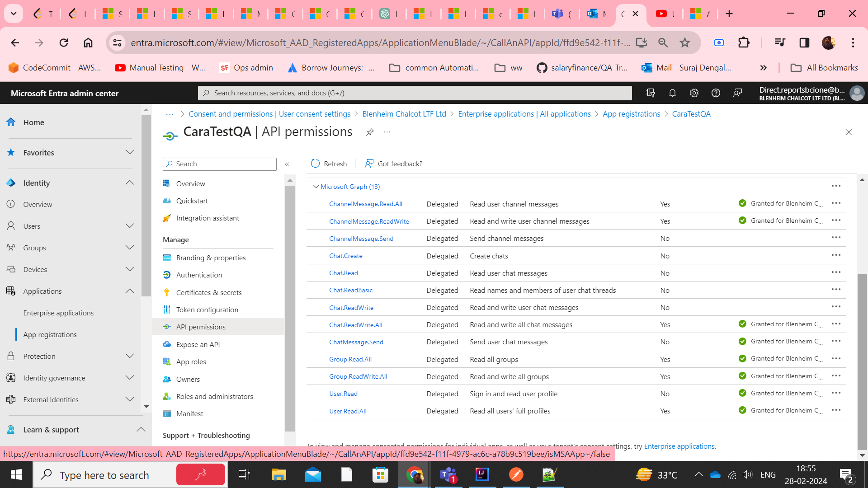Click the notifications bell icon
This screenshot has width=868, height=488.
672,93
